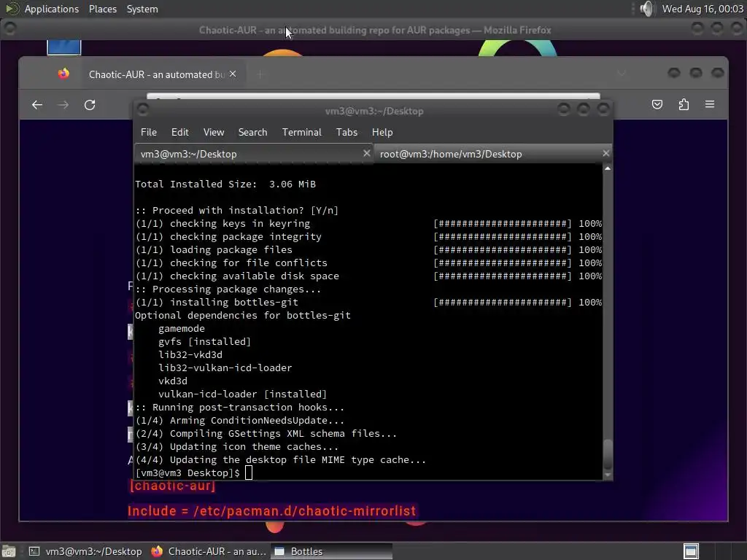Open the Terminal menu in terminal window

tap(301, 133)
